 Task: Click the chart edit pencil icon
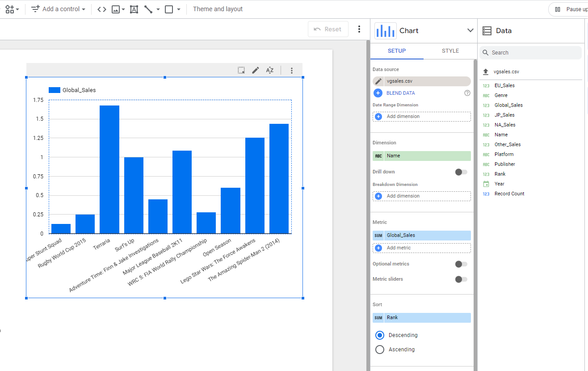256,70
